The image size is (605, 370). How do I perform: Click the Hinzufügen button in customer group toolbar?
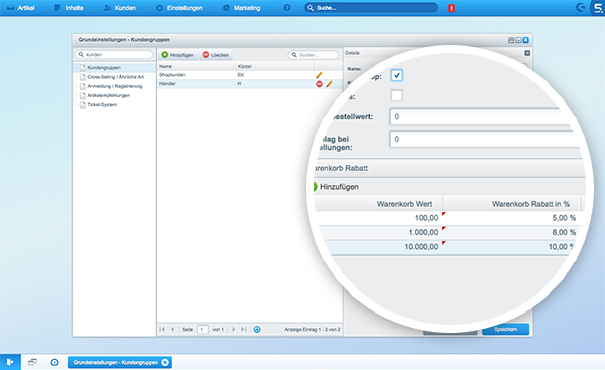coord(177,55)
